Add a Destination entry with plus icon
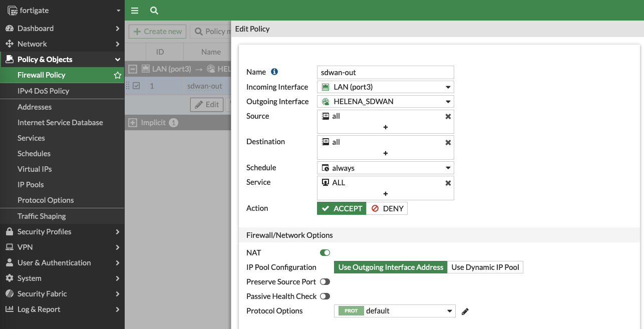 click(386, 153)
